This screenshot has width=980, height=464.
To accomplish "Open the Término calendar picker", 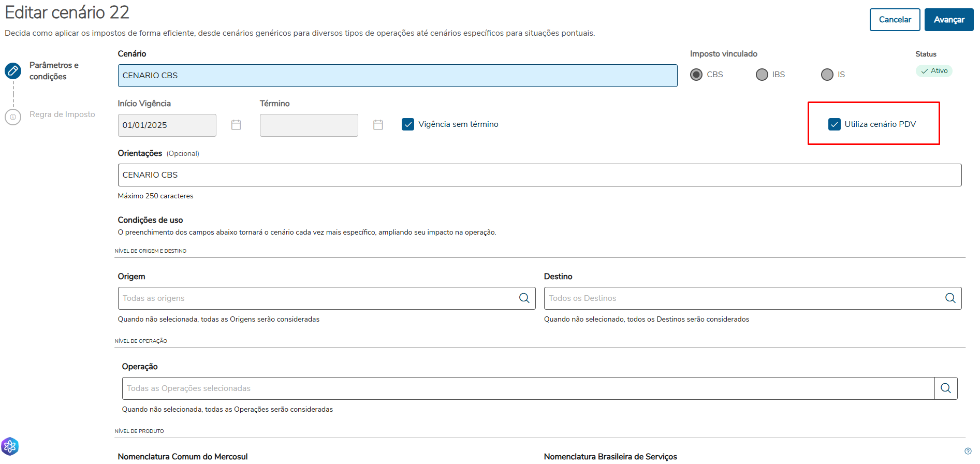I will [378, 125].
